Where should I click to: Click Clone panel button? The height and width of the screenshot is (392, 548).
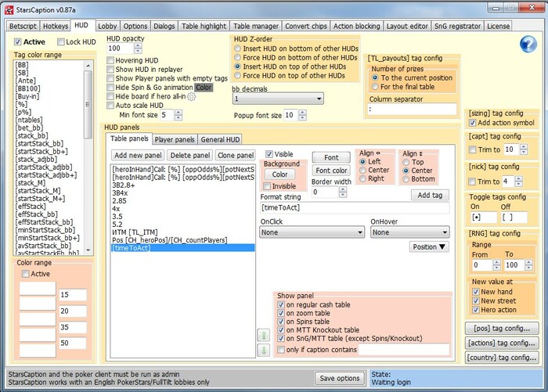click(x=236, y=155)
